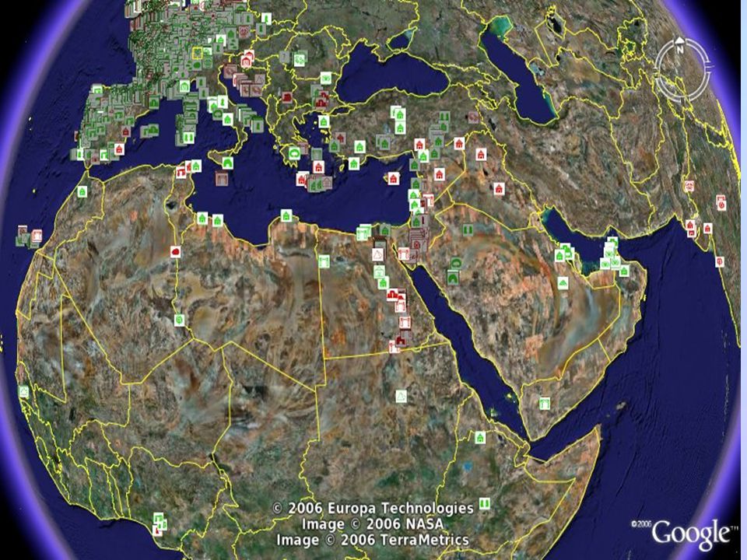
Task: Select the red placemark on the Algeria–Libya border
Action: click(x=175, y=251)
